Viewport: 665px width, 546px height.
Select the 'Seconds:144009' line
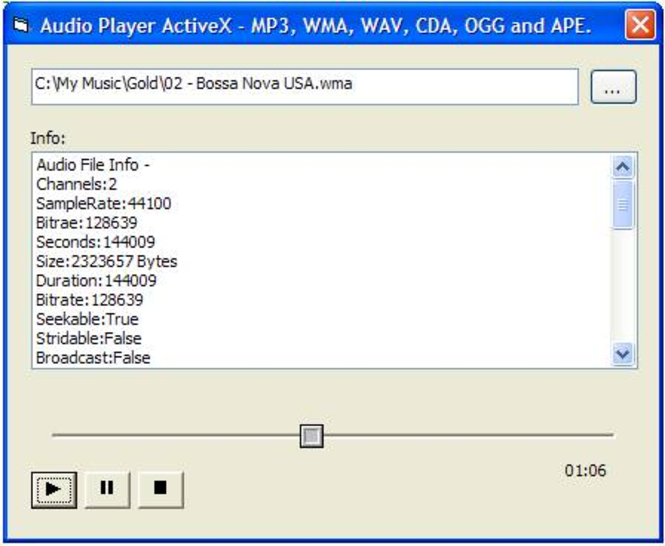tap(96, 242)
